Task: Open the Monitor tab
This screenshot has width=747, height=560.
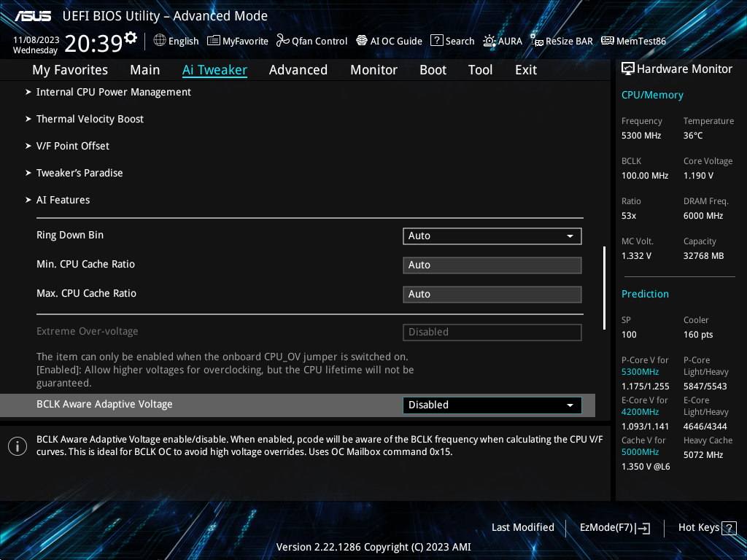Action: click(374, 70)
